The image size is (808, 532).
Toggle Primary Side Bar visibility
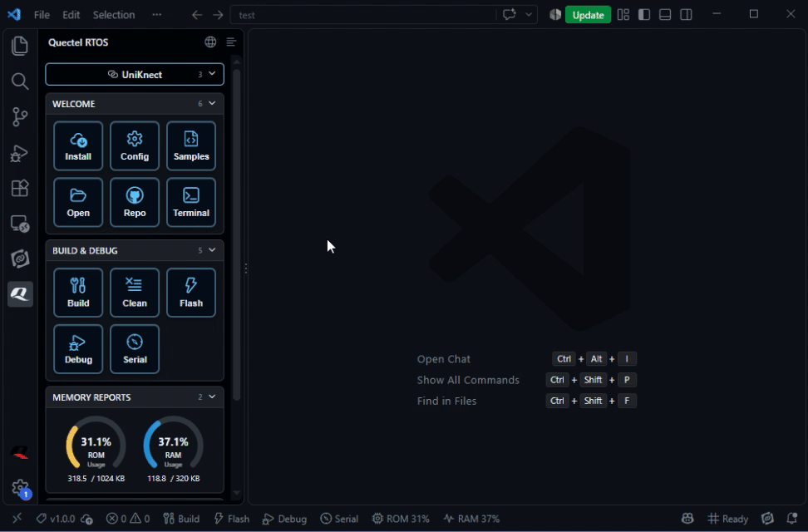[644, 14]
